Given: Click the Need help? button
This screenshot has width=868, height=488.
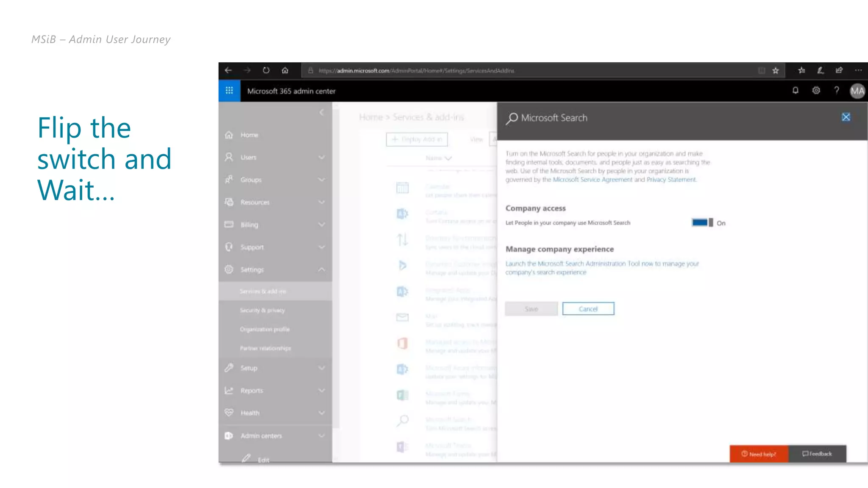Looking at the screenshot, I should coord(759,454).
